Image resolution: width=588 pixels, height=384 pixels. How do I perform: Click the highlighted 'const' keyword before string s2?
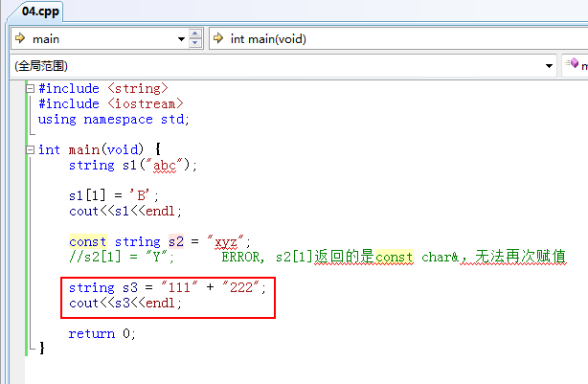pyautogui.click(x=88, y=242)
